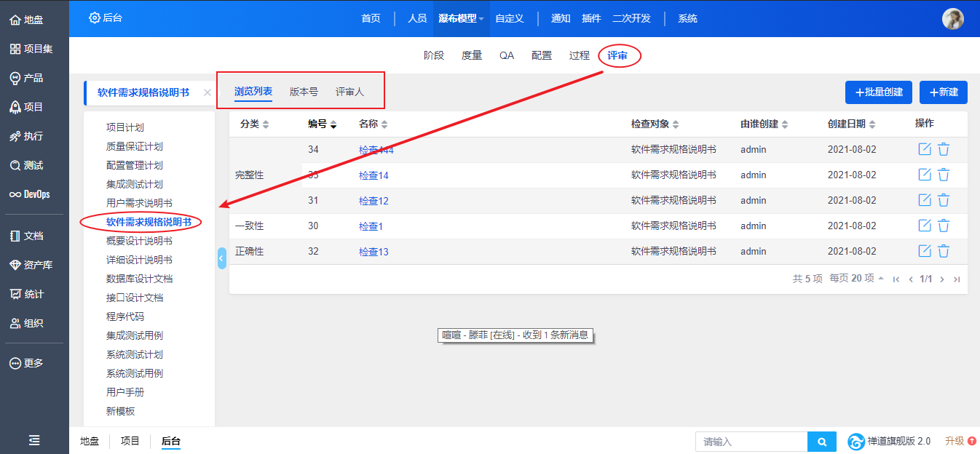Click edit icon for row number 34
Image resolution: width=980 pixels, height=454 pixels.
[x=925, y=149]
